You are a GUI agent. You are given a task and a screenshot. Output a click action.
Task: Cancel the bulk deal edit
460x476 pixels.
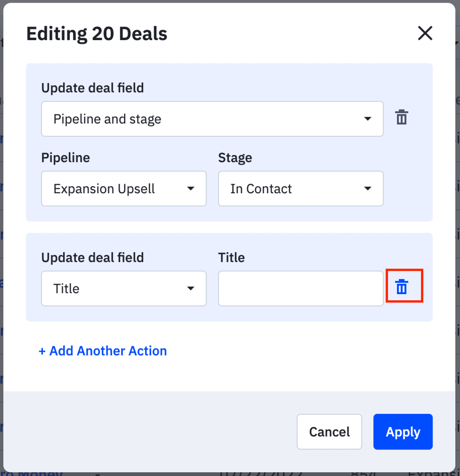(x=329, y=432)
